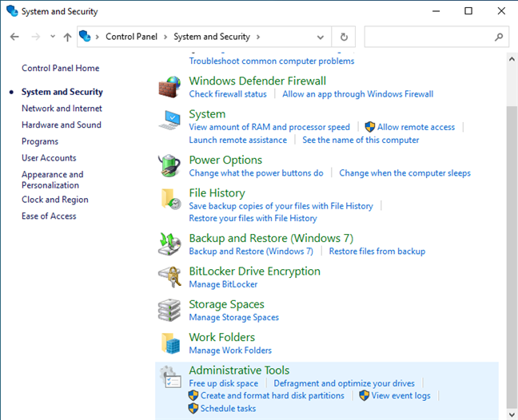The height and width of the screenshot is (420, 518).
Task: Click the scrollbar down arrow
Action: [x=512, y=414]
